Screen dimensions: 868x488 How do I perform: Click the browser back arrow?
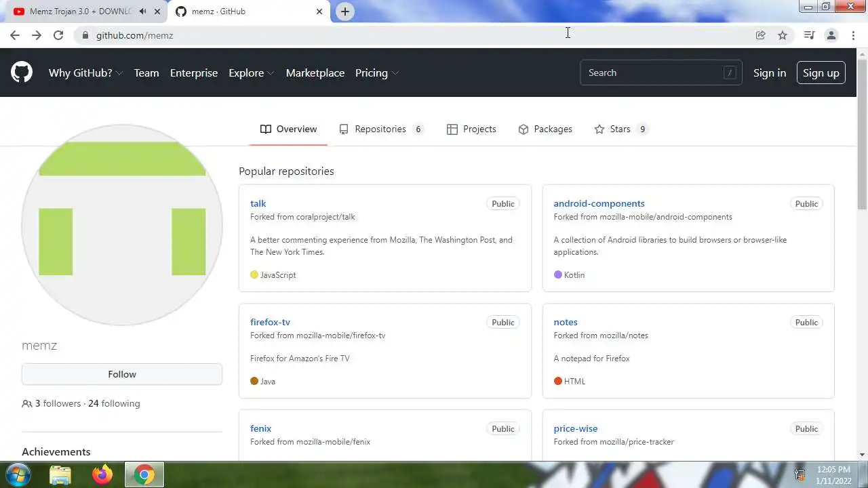[15, 35]
